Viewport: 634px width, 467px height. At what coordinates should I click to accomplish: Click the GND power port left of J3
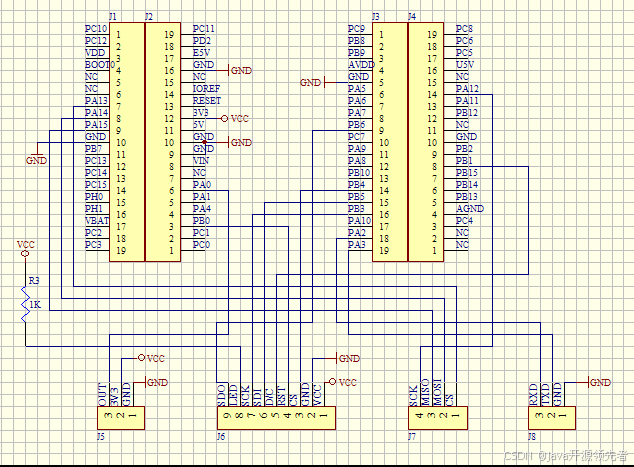[x=318, y=82]
